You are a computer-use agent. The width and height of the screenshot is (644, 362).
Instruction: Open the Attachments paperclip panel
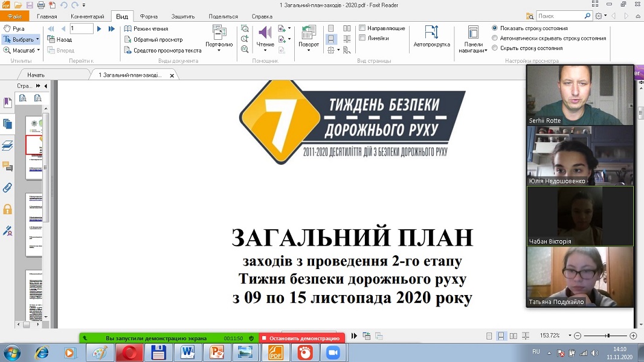click(x=7, y=188)
